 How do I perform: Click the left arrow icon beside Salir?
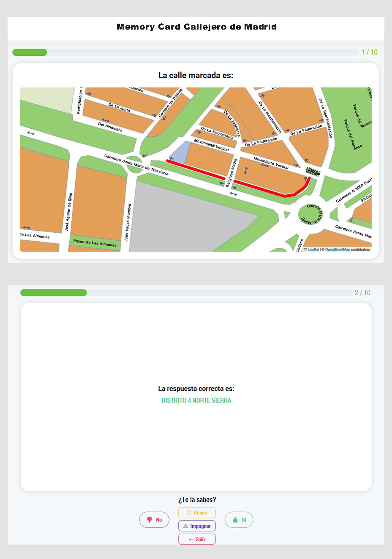(x=191, y=539)
